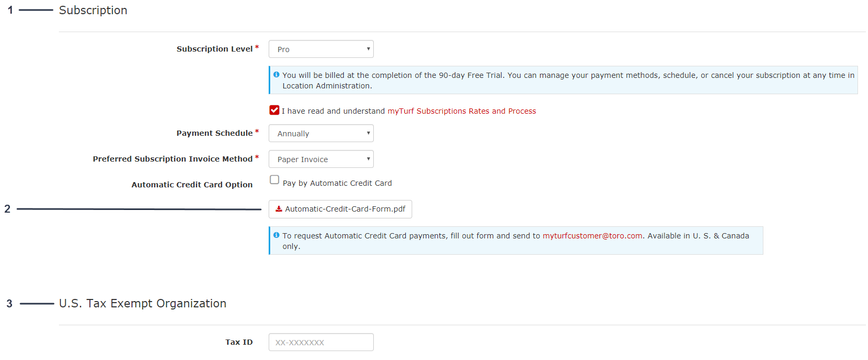Open the Paper Invoice method dropdown
Image resolution: width=868 pixels, height=360 pixels.
click(321, 159)
